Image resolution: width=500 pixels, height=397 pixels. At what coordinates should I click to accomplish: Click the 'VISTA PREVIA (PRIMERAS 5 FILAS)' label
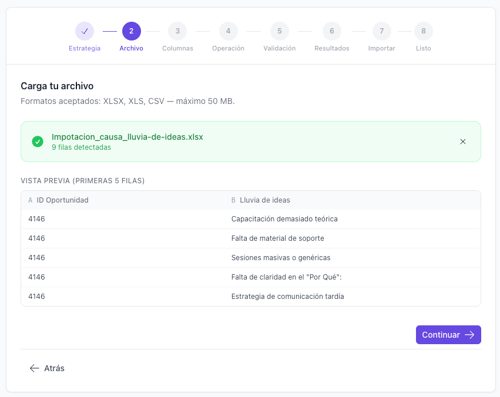click(83, 181)
